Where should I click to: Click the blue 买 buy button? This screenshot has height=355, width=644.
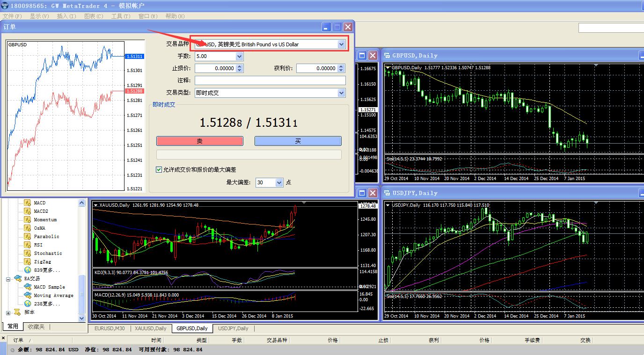298,141
